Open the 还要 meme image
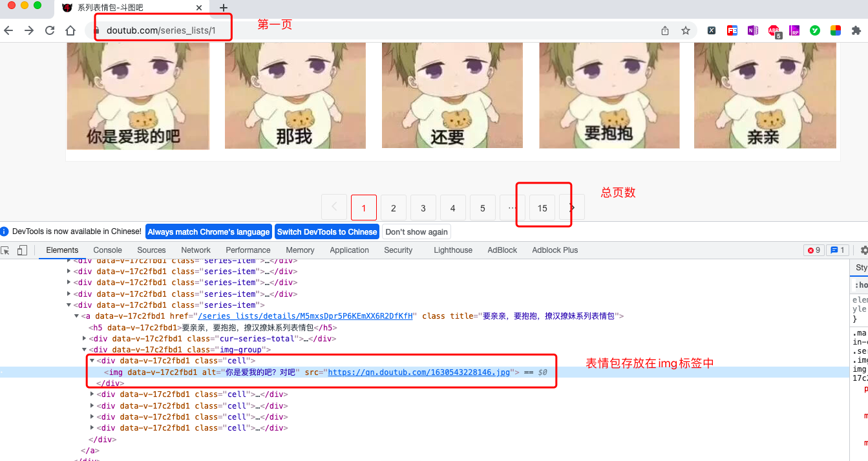This screenshot has width=868, height=461. (452, 96)
